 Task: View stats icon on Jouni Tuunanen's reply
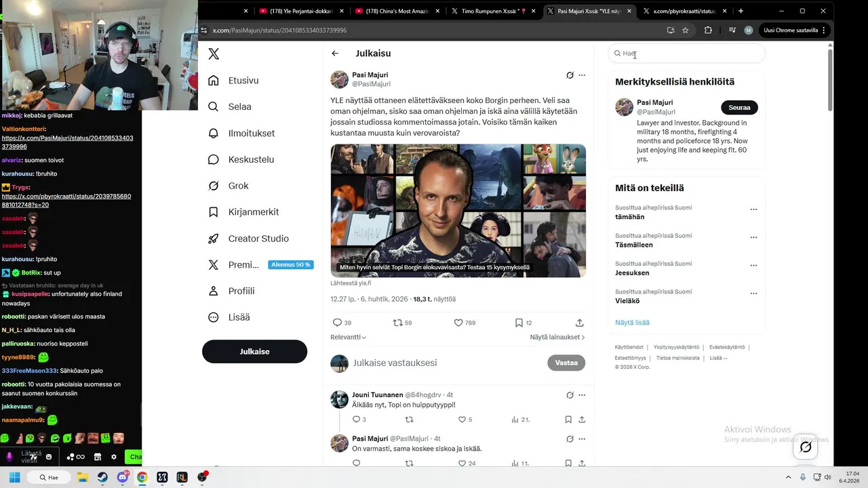[x=515, y=420]
